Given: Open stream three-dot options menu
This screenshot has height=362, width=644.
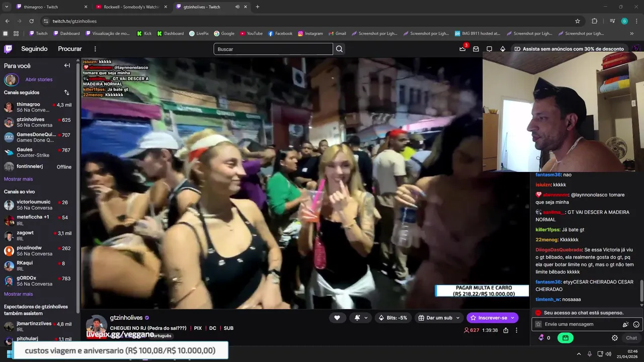Looking at the screenshot, I should coord(516,330).
